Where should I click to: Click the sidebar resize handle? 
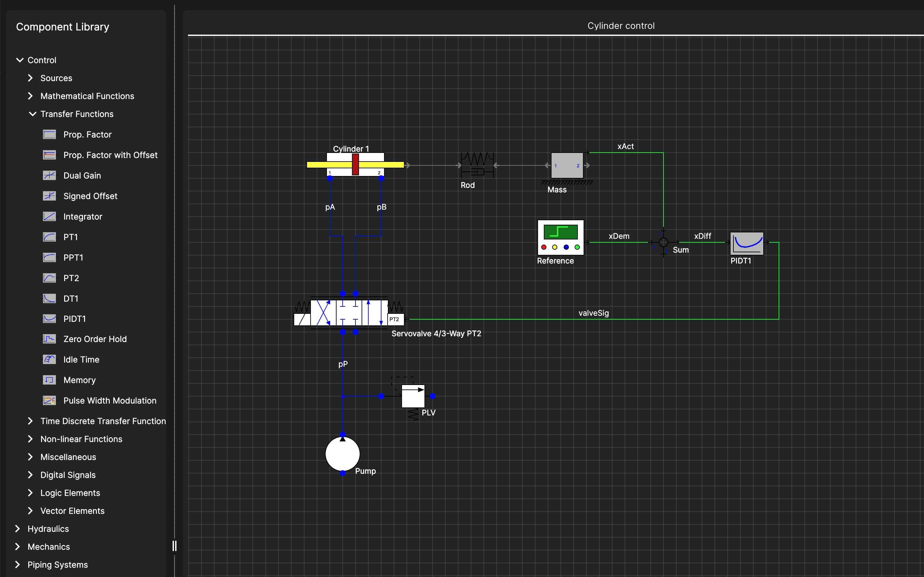coord(175,546)
